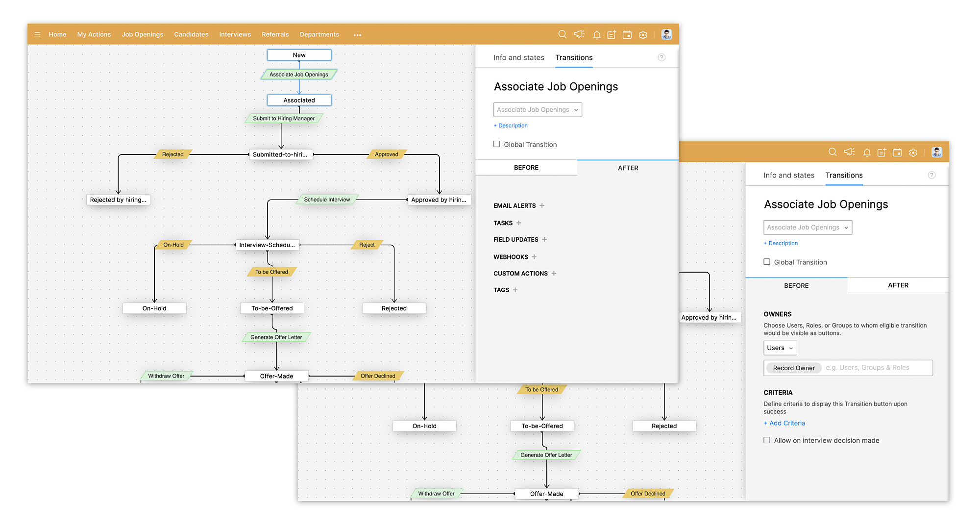Select Transitions tab in top panel
Viewport: 980px width, 531px height.
[x=574, y=57]
